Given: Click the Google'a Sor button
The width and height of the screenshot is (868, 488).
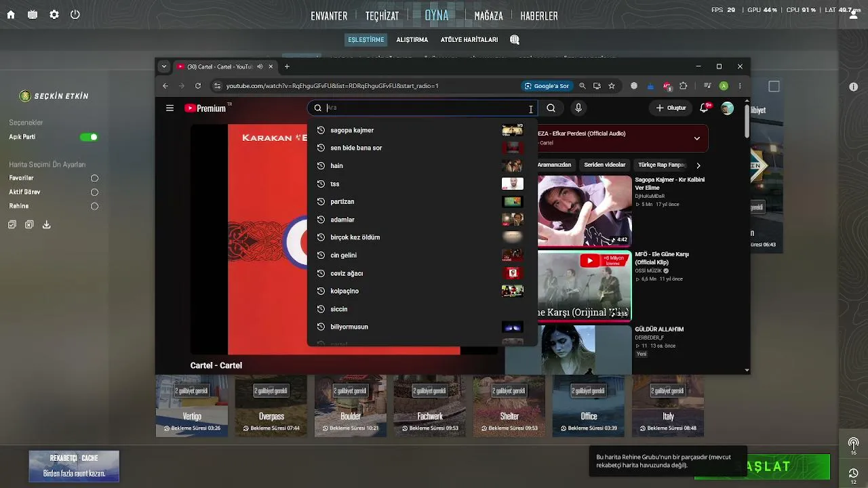Looking at the screenshot, I should coord(547,86).
